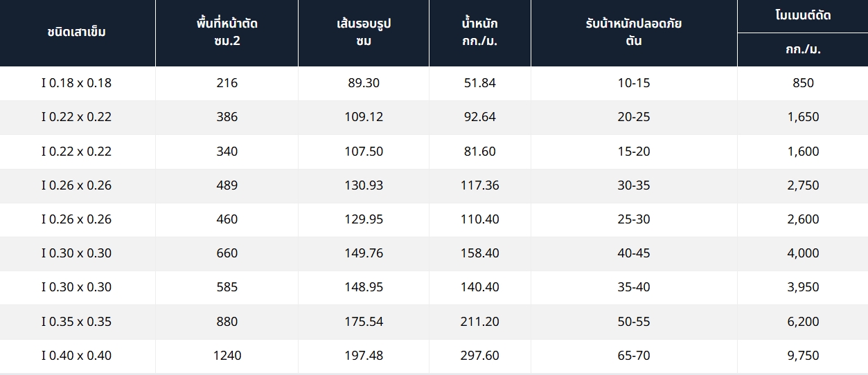
Task: Select the safe load cell 65-70
Action: 633,356
